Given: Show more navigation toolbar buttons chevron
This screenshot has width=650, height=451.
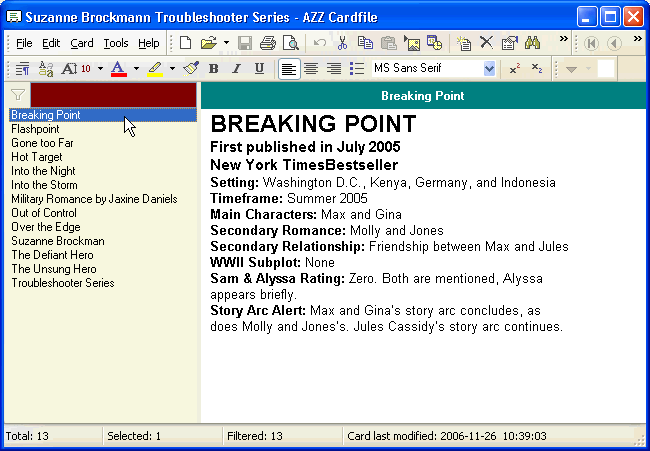Looking at the screenshot, I should 638,39.
